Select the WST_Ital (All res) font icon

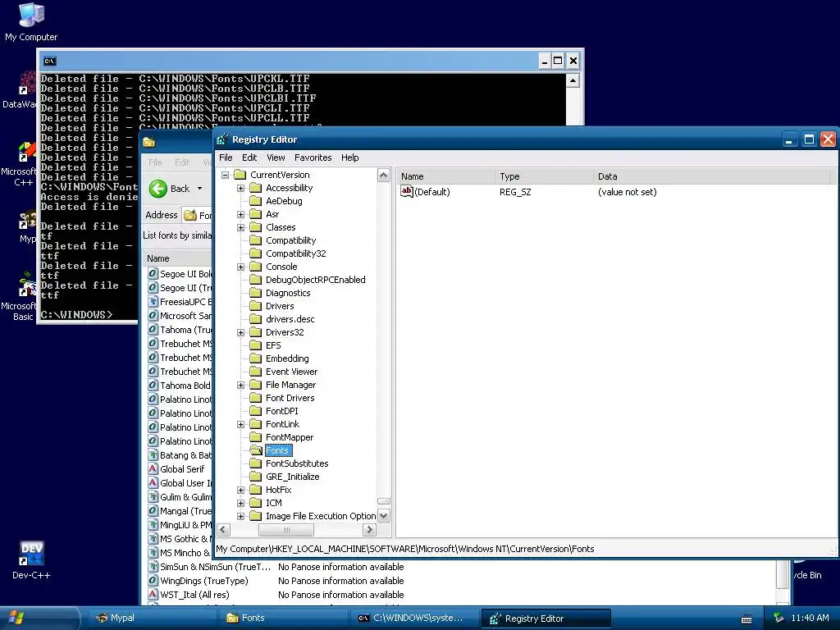pos(153,595)
